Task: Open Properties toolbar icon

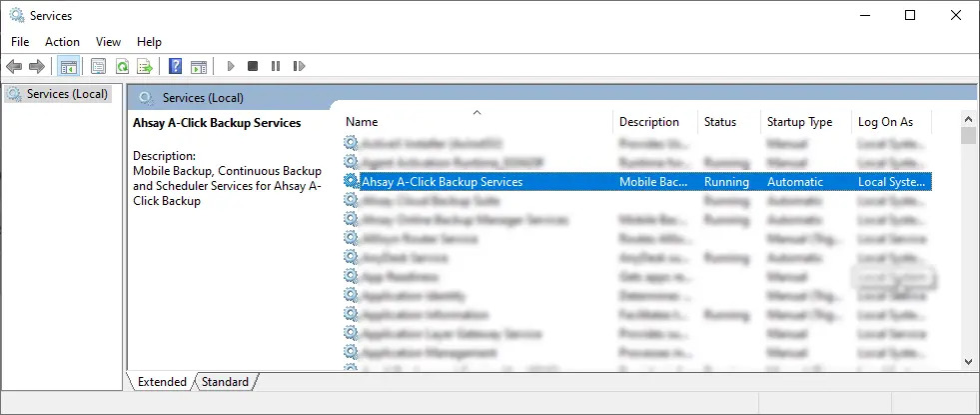Action: click(x=98, y=67)
